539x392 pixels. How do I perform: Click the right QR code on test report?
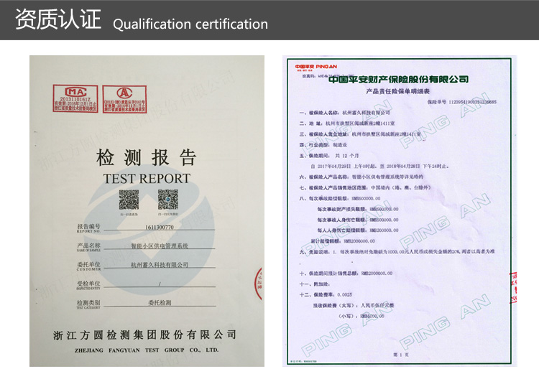[x=168, y=200]
